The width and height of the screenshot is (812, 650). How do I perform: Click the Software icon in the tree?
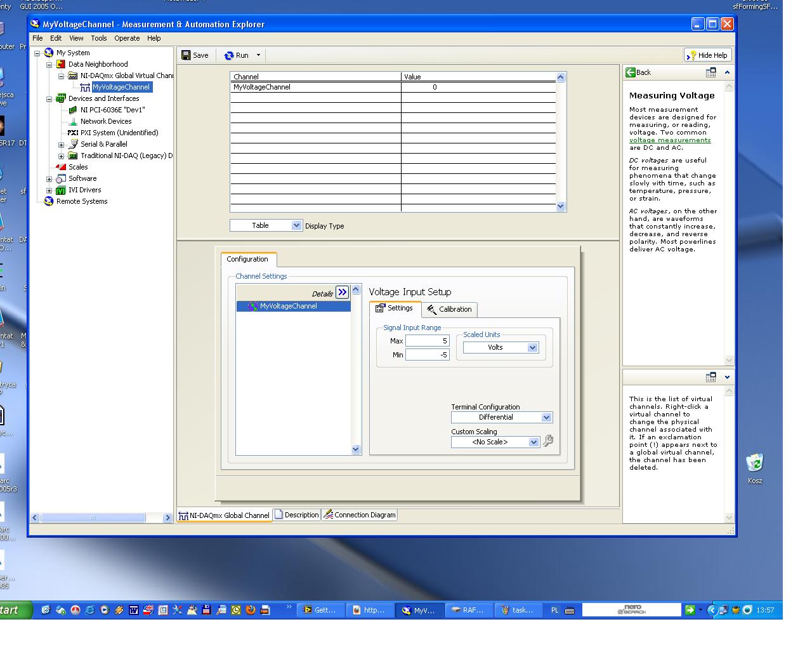(x=61, y=178)
